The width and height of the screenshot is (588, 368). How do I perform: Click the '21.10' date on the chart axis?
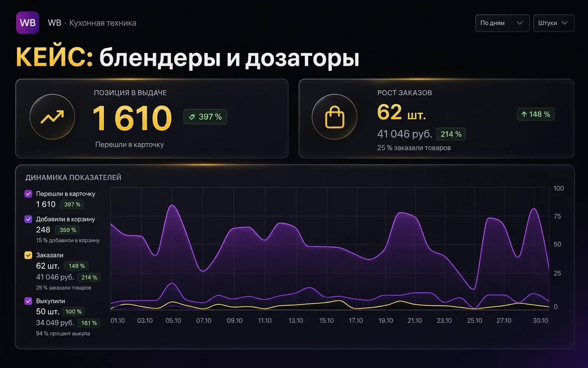(x=414, y=321)
